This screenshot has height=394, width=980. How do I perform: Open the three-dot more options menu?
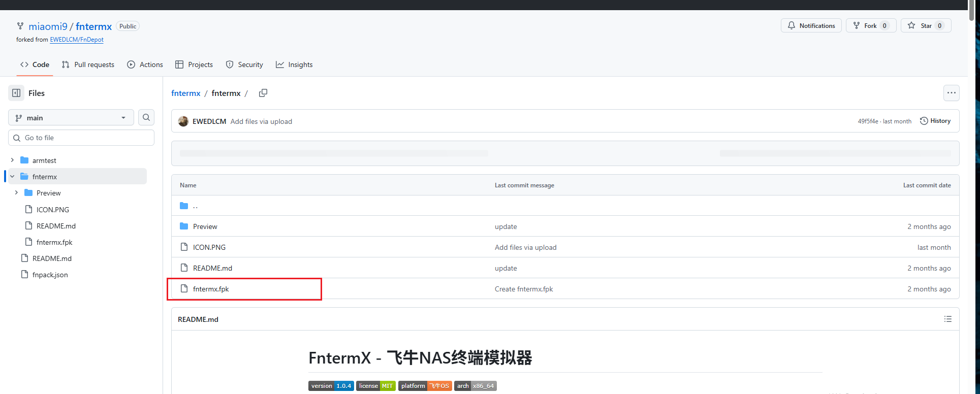[951, 93]
